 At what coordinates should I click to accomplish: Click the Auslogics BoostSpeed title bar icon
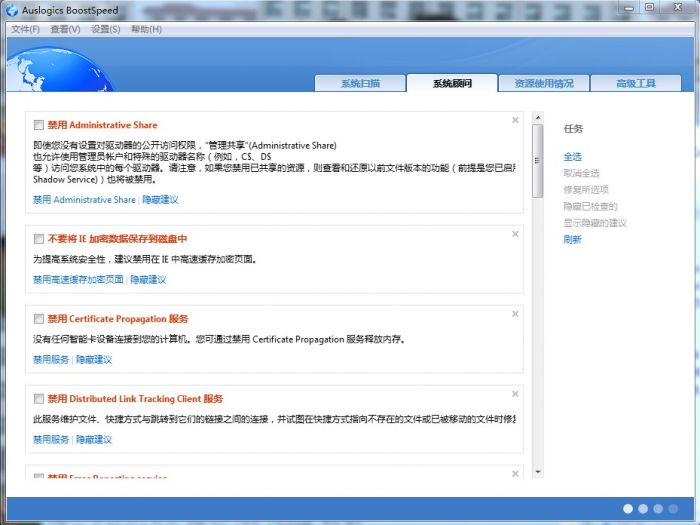(12, 10)
